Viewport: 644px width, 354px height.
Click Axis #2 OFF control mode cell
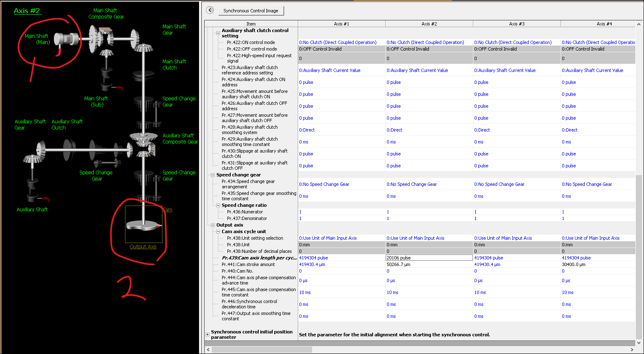tap(429, 49)
